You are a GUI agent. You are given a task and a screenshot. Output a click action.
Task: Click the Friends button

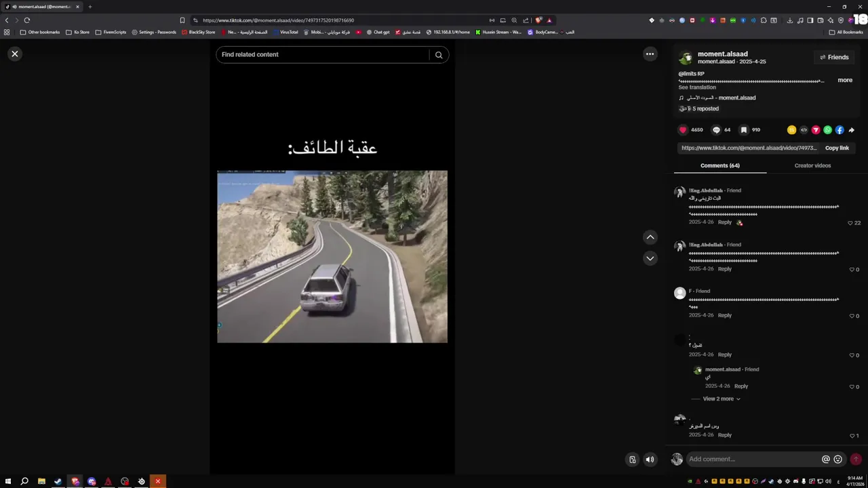pos(834,58)
